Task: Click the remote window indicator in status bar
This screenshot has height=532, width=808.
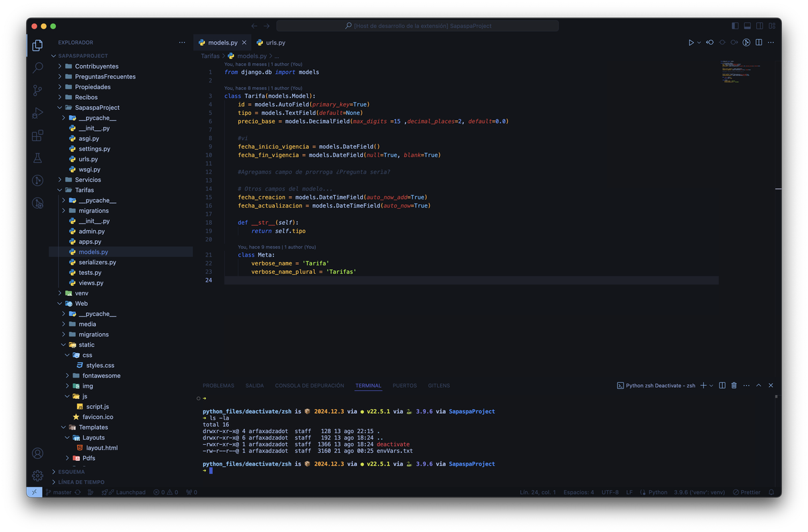Action: (35, 492)
